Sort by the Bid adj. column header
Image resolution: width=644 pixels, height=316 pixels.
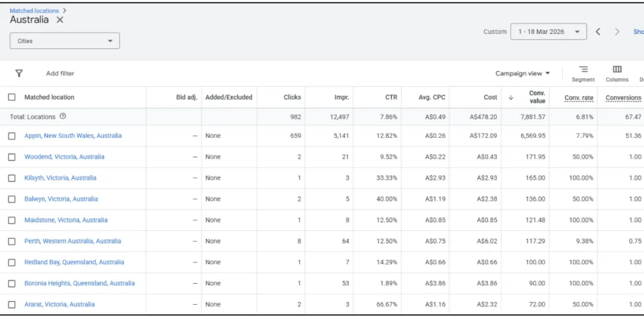[187, 98]
